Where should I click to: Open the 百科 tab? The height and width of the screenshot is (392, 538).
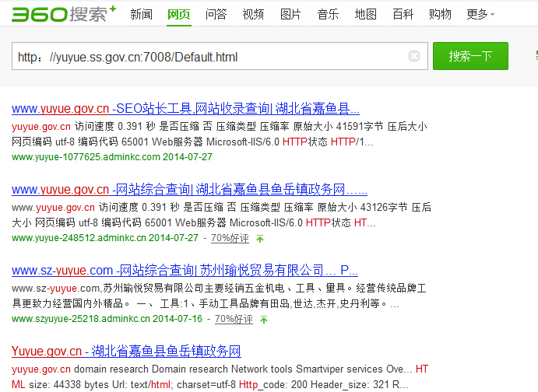coord(403,14)
